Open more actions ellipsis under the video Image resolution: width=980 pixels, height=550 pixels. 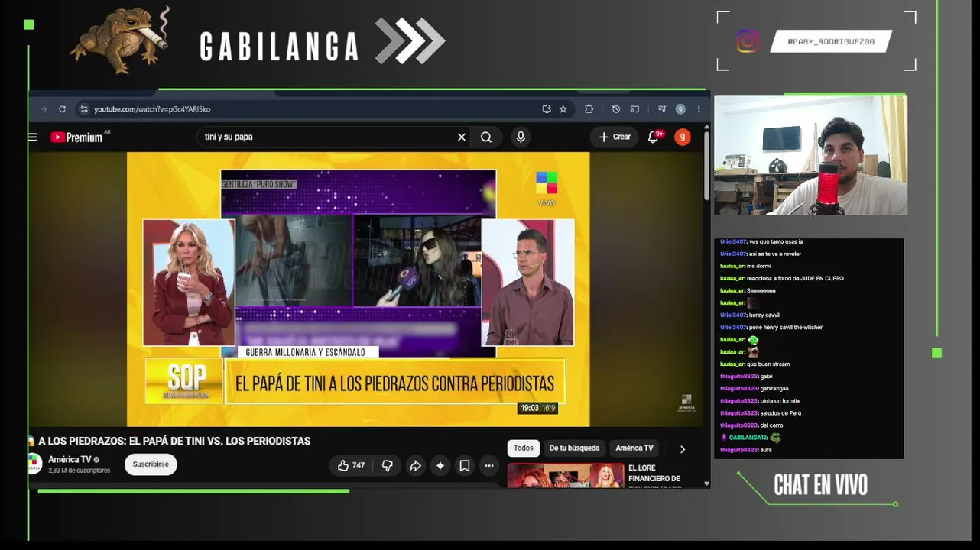tap(489, 465)
